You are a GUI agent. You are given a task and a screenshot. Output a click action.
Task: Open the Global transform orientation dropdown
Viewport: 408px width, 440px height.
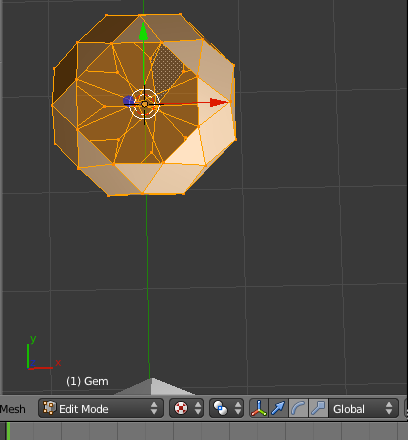(363, 408)
